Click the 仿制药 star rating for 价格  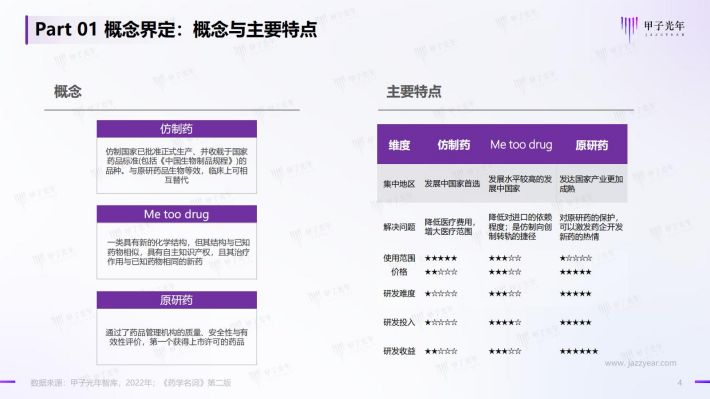tap(441, 272)
